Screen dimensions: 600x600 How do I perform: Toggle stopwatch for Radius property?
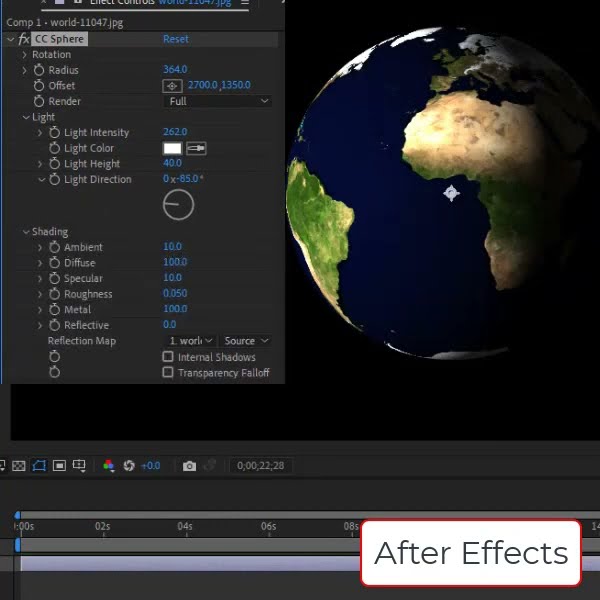(39, 70)
